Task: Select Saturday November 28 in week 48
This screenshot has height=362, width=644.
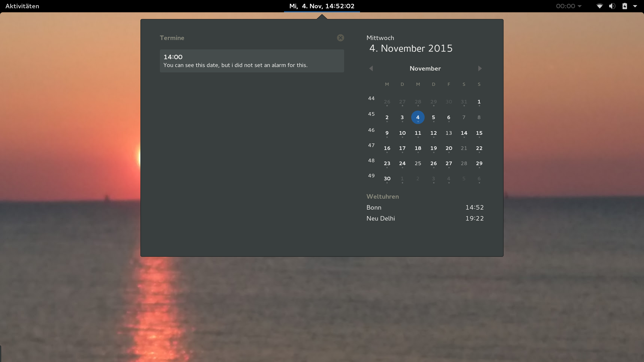Action: point(464,163)
